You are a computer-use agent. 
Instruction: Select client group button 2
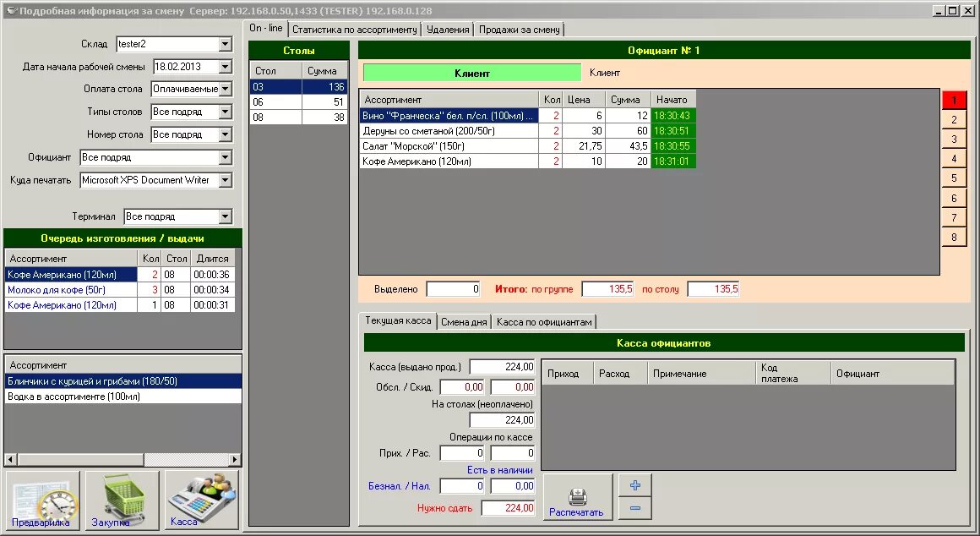pyautogui.click(x=954, y=119)
